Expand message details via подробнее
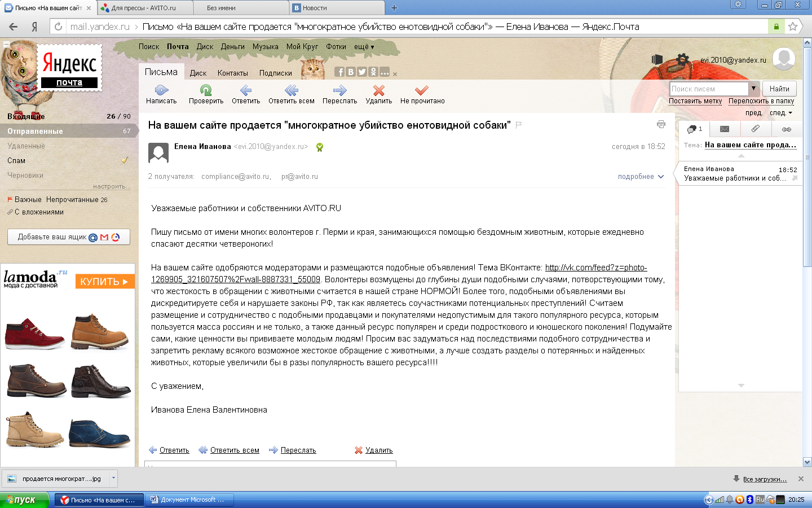 pyautogui.click(x=641, y=177)
